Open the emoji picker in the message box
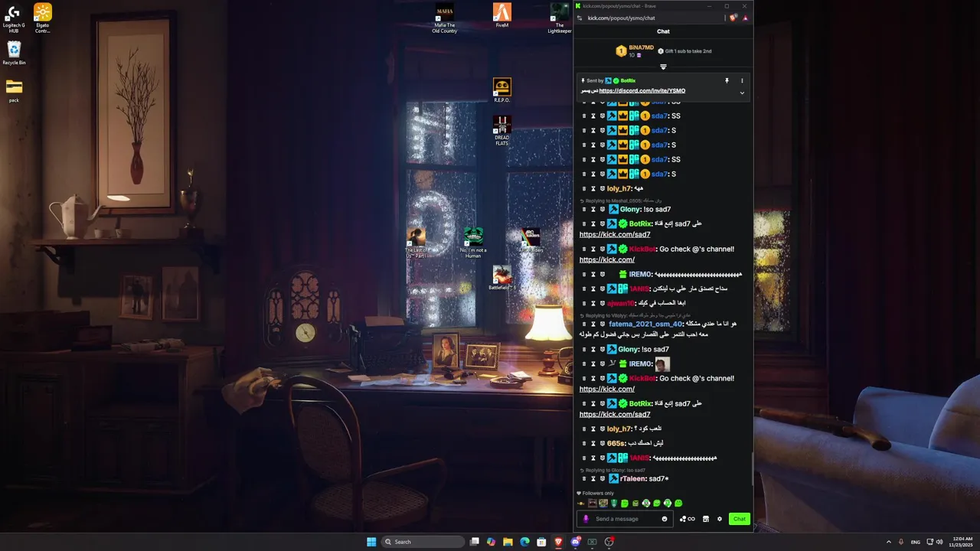The width and height of the screenshot is (980, 551). 664,519
